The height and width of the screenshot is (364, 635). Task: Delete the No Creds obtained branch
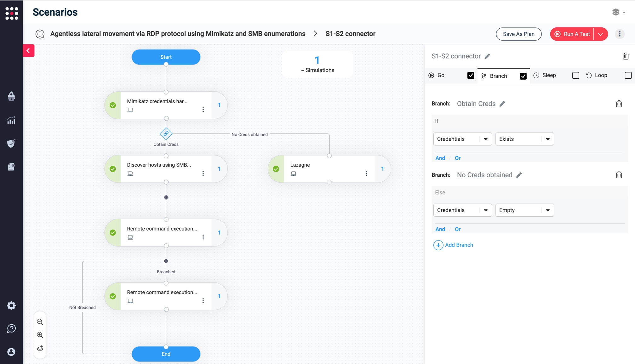[x=619, y=175]
